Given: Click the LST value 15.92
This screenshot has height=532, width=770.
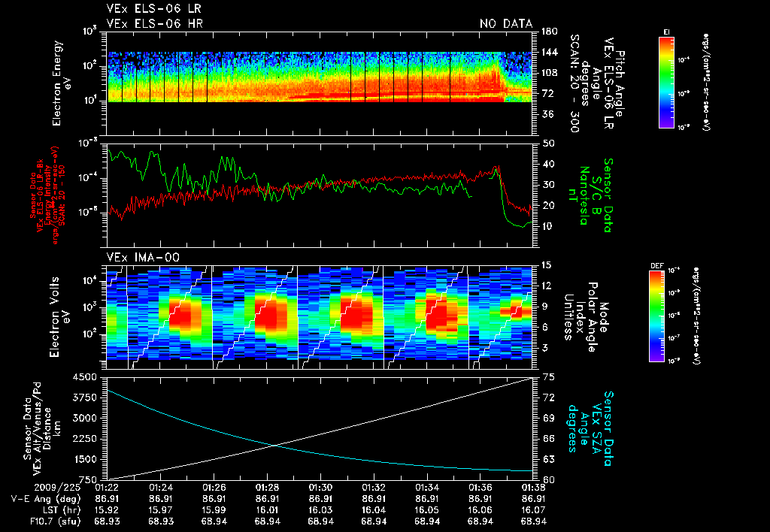Looking at the screenshot, I should [x=107, y=510].
